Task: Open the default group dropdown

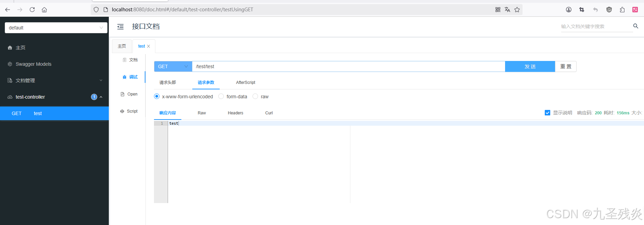Action: 56,28
